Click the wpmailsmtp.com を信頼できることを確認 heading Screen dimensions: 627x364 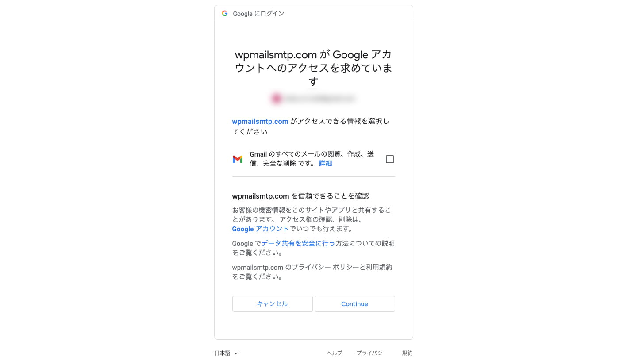click(x=300, y=196)
